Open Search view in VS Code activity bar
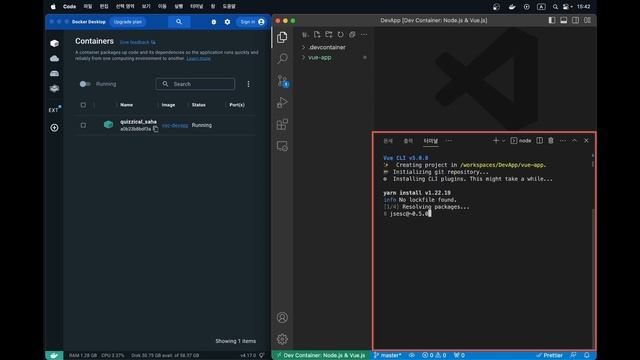The image size is (640, 360). (282, 59)
